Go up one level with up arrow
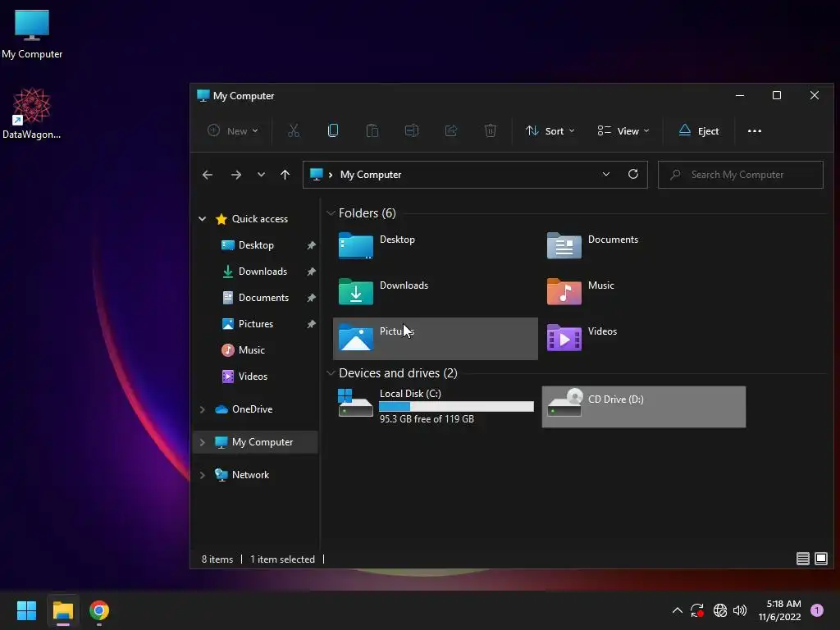The height and width of the screenshot is (630, 840). click(285, 175)
